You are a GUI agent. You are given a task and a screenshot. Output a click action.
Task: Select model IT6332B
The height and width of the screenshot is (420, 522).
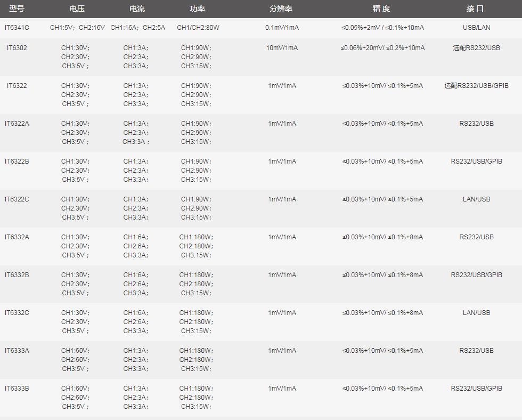(x=17, y=275)
